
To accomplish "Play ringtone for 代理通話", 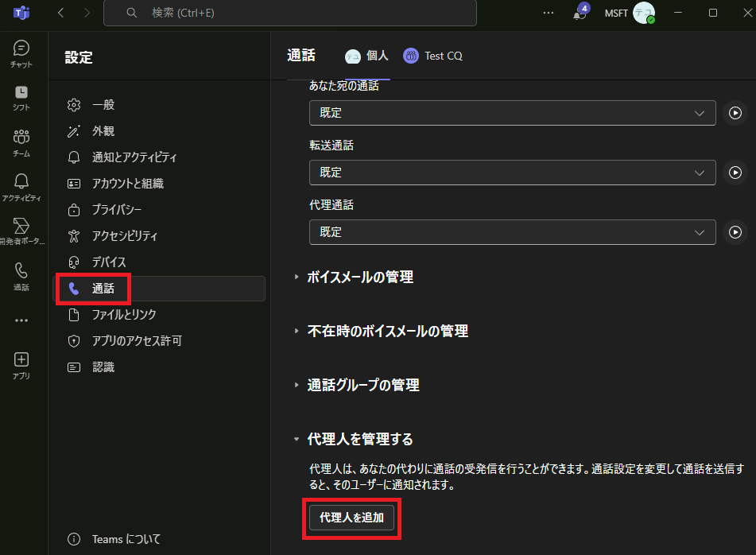I will (735, 232).
